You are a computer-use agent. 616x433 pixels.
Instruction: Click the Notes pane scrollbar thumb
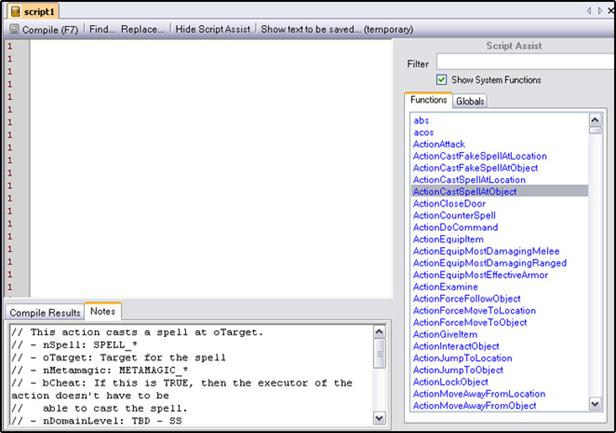pyautogui.click(x=379, y=353)
